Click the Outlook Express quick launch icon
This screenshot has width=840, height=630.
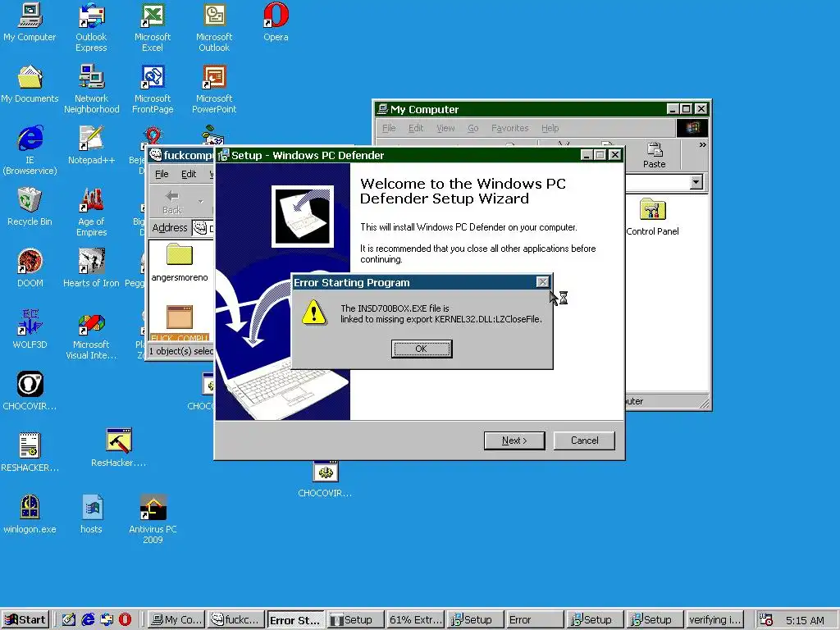(107, 620)
